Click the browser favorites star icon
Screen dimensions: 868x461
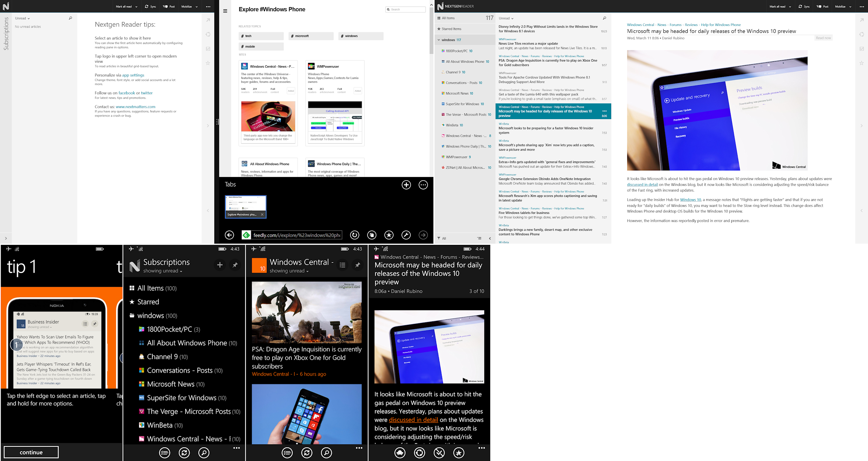pos(389,235)
